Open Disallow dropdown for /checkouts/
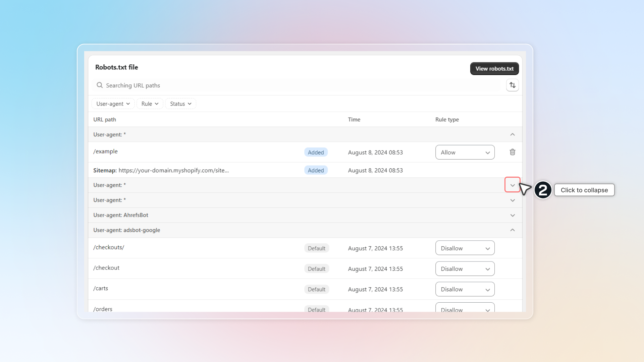 pyautogui.click(x=465, y=248)
